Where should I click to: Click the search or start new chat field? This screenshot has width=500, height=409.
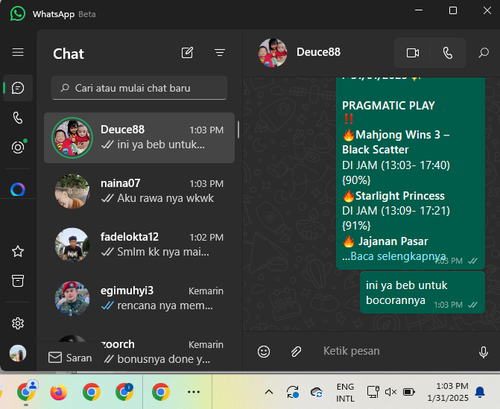pyautogui.click(x=139, y=88)
